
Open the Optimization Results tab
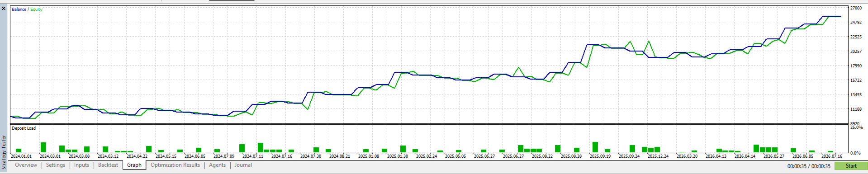[x=175, y=165]
